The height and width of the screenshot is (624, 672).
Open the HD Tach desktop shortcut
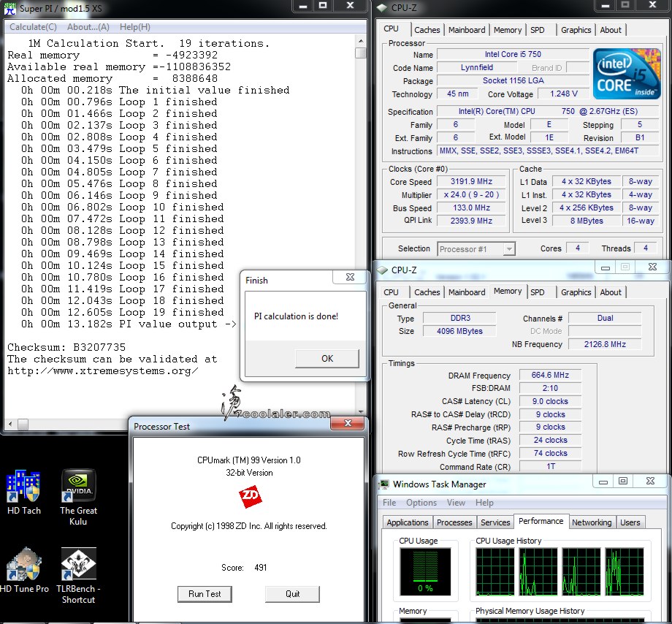23,487
